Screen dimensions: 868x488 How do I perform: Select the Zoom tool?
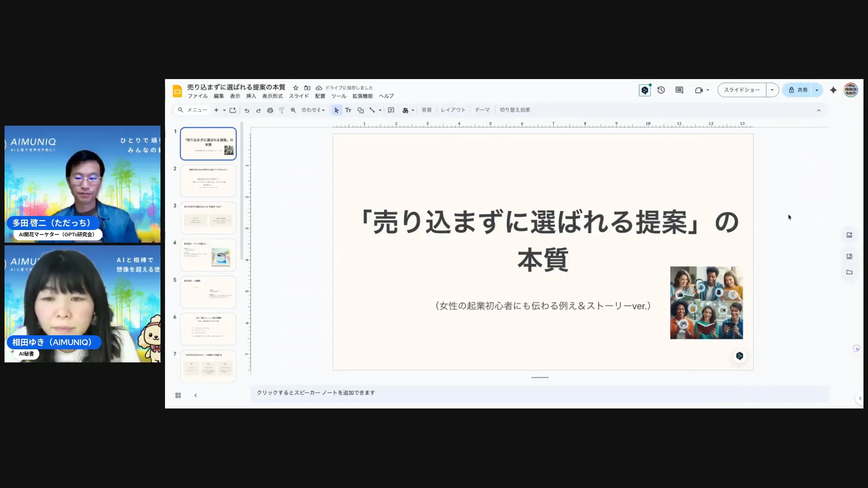tap(293, 110)
